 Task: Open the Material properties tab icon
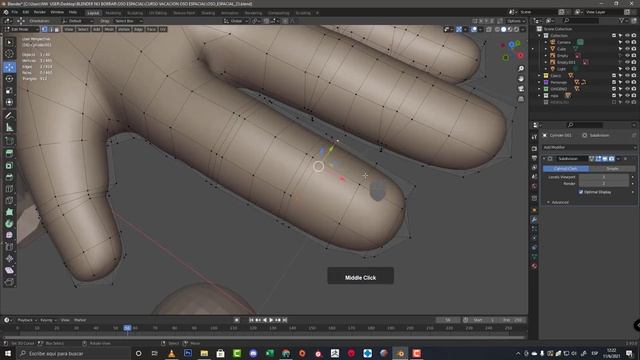click(x=534, y=266)
